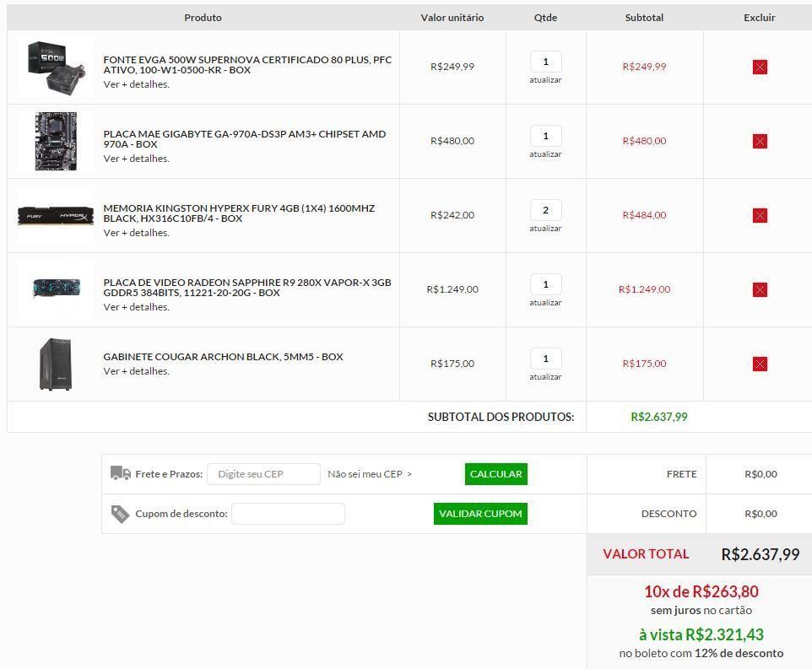Viewport: 812px width, 669px height.
Task: Click the 'no boleto com 12% de desconto' text
Action: point(701,654)
